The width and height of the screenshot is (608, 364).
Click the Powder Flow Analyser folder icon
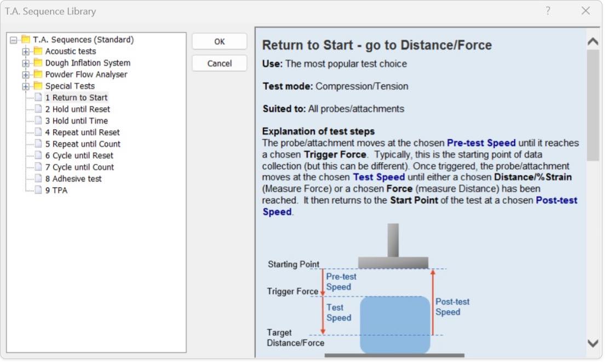pyautogui.click(x=38, y=74)
